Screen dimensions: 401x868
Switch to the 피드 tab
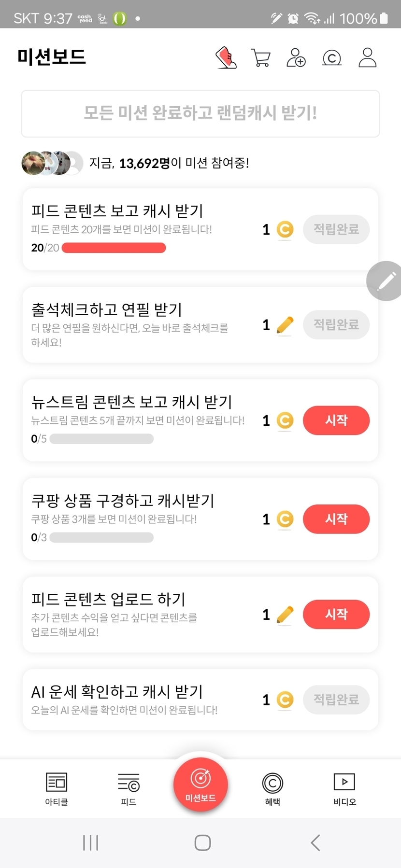(129, 788)
